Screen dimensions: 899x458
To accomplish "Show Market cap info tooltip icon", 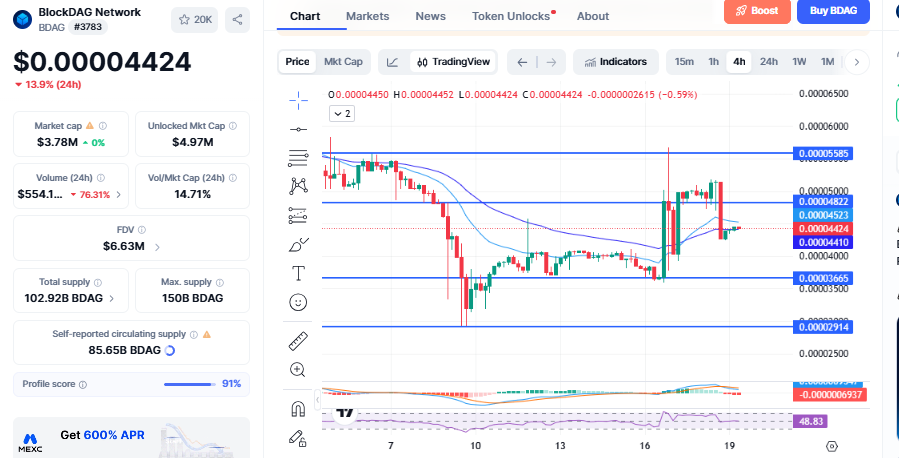I will 103,126.
